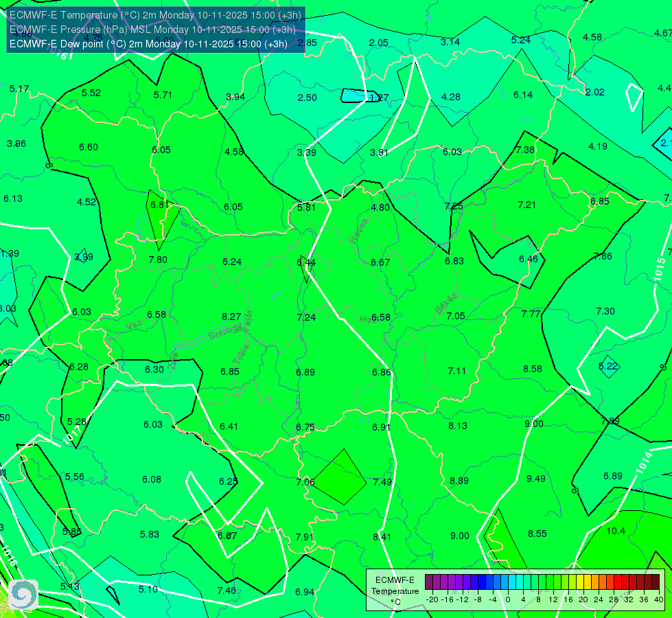Click the 2.02 temperature value

pos(595,92)
